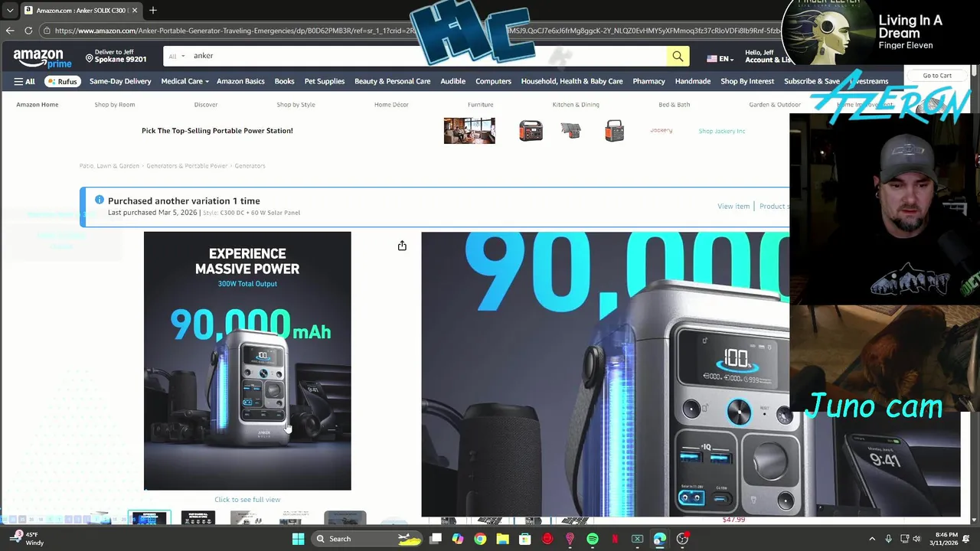Open Shop By Interest
This screenshot has height=551, width=980.
(747, 81)
